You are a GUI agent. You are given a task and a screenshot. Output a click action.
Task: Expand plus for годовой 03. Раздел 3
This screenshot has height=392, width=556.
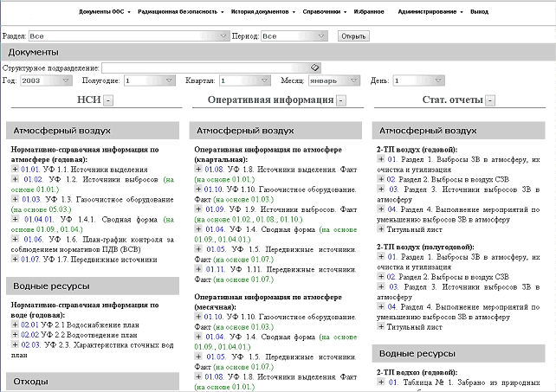[381, 189]
